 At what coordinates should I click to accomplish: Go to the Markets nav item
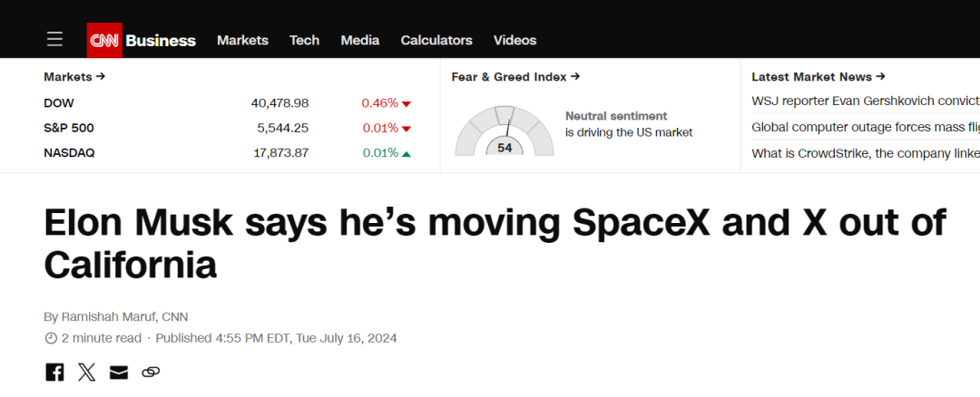(242, 40)
